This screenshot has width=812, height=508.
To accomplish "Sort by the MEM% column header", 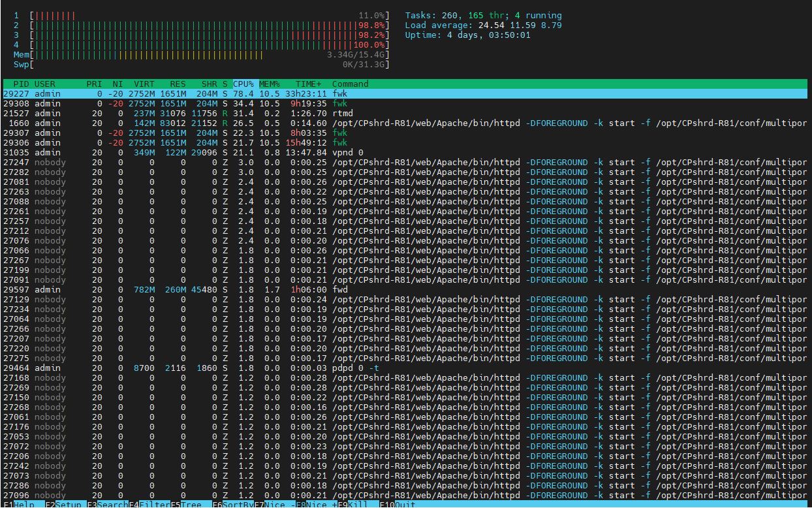I will tap(269, 84).
